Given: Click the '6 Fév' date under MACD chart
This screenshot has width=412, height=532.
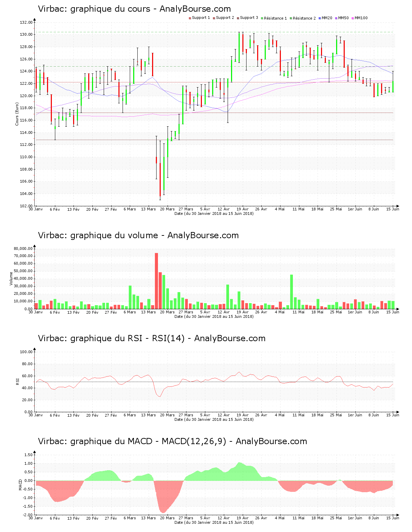Looking at the screenshot, I should 55,518.
